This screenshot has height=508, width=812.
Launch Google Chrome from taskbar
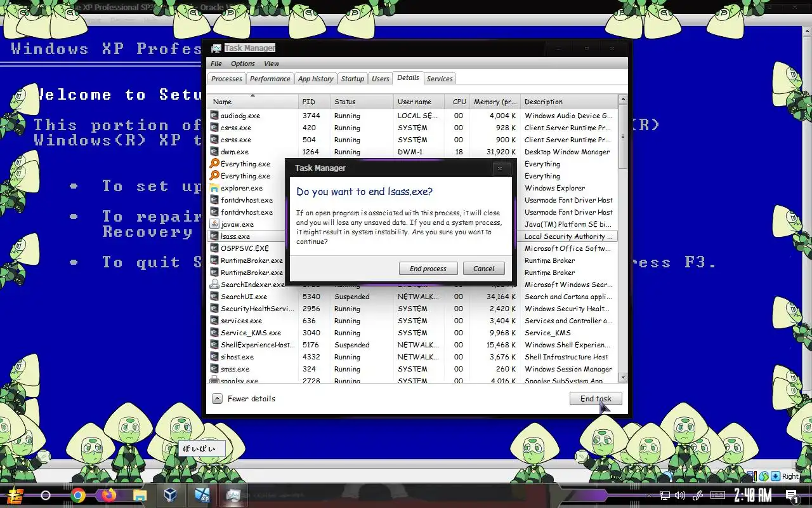(78, 495)
